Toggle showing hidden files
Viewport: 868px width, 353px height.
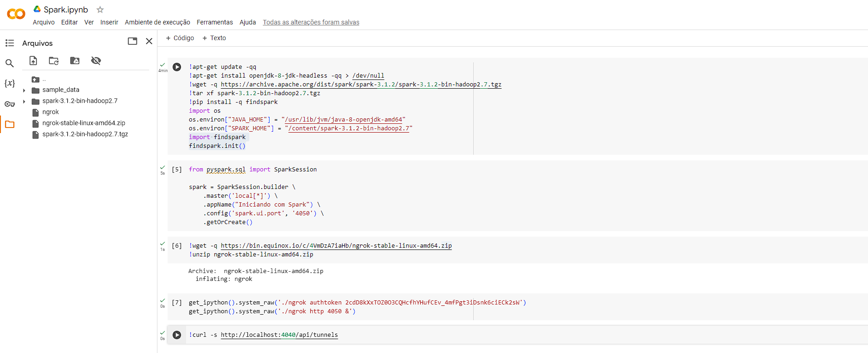click(96, 61)
